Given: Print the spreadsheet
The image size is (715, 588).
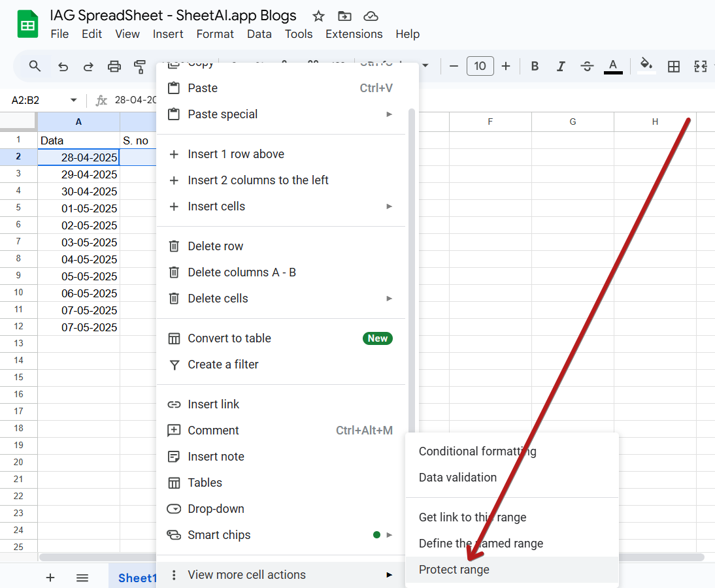Looking at the screenshot, I should click(114, 67).
